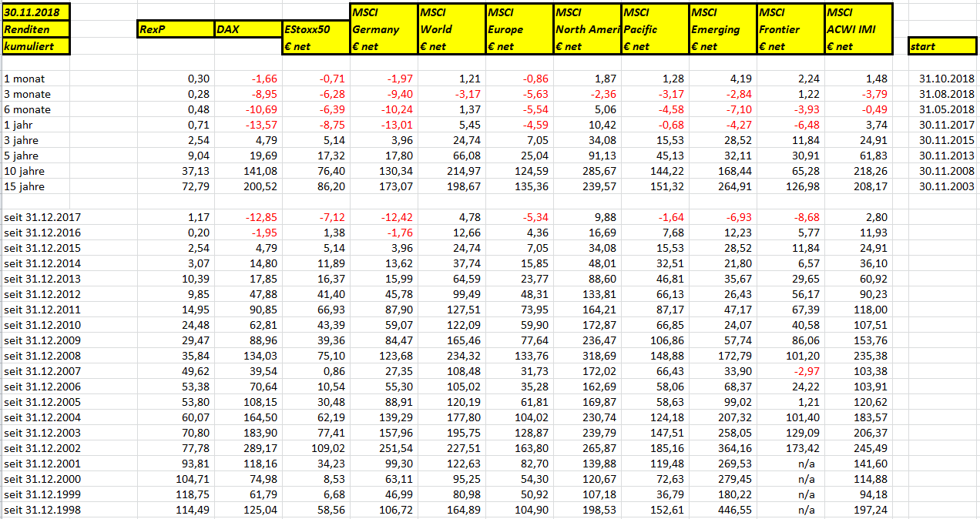Select DAX 1 jahr value -13,57
The height and width of the screenshot is (519, 980).
click(x=260, y=125)
